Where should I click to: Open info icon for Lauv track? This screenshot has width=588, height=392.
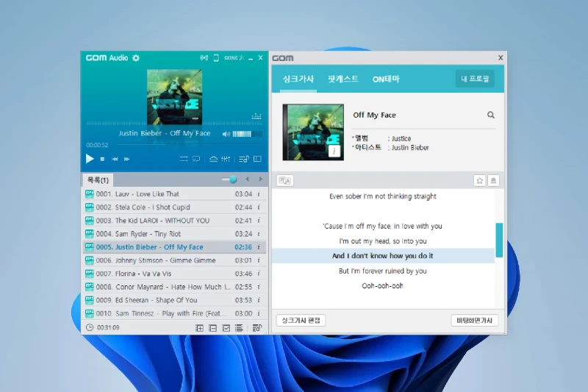[x=259, y=194]
